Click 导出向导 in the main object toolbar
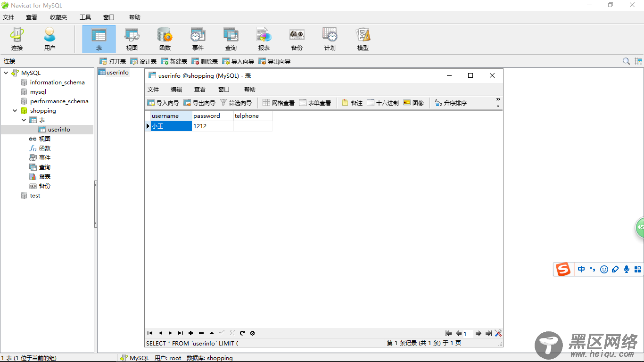 click(x=274, y=61)
